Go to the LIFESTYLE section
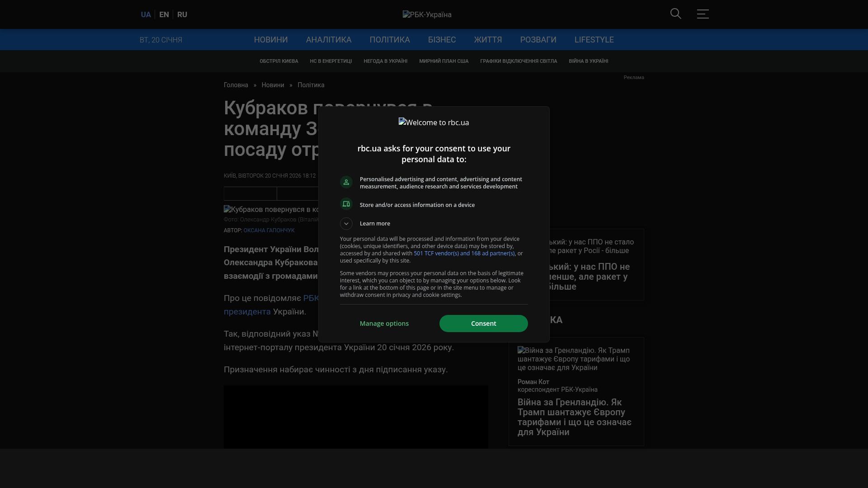This screenshot has width=868, height=488. (594, 40)
